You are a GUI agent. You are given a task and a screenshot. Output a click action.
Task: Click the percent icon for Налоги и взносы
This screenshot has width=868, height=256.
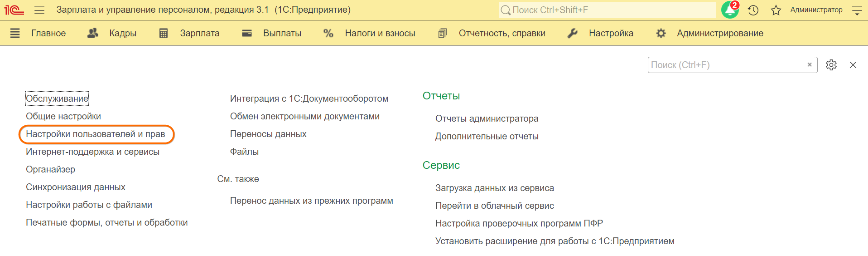pyautogui.click(x=328, y=33)
